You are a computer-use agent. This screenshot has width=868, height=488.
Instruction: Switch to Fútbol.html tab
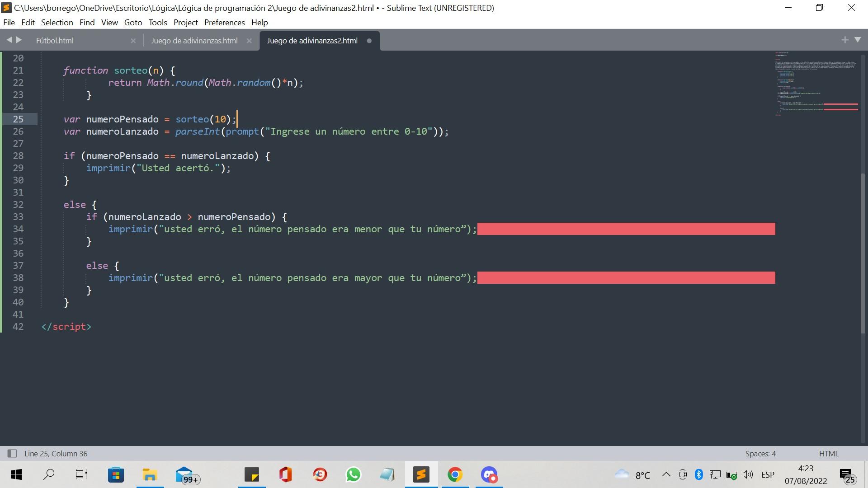(x=54, y=41)
